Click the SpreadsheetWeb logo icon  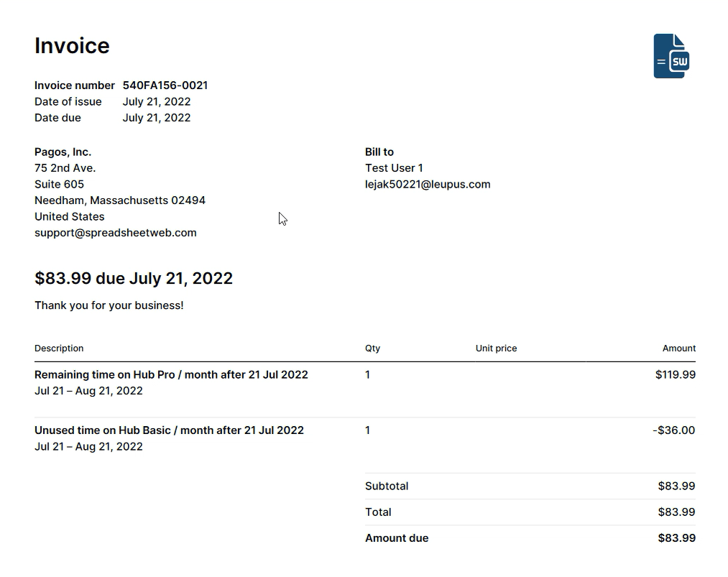[671, 56]
